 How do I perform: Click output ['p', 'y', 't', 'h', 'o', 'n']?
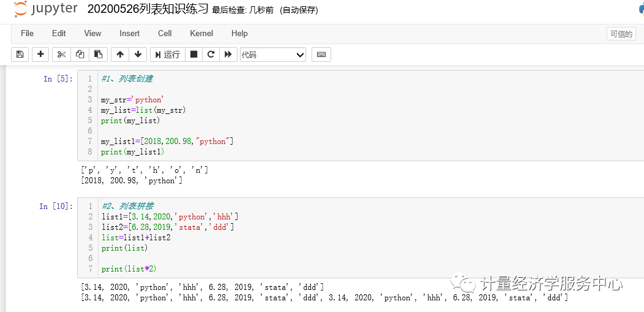point(144,170)
